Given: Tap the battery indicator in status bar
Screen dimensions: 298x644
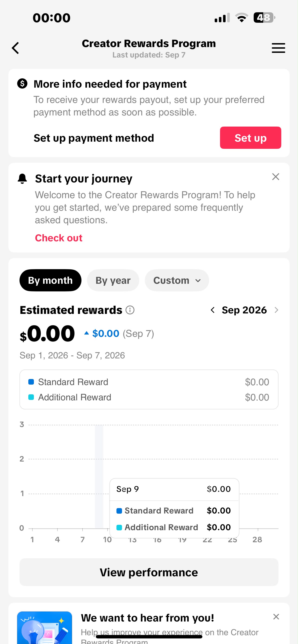Looking at the screenshot, I should click(x=264, y=18).
